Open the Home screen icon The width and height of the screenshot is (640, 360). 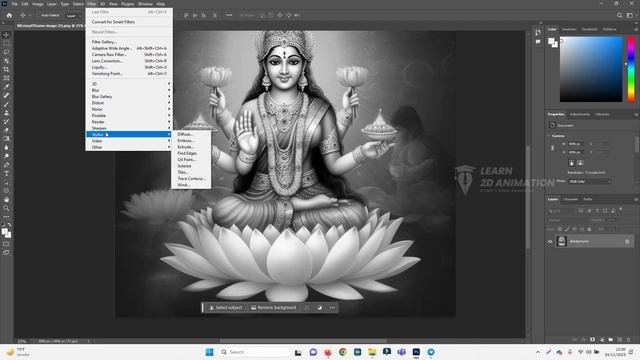point(9,16)
